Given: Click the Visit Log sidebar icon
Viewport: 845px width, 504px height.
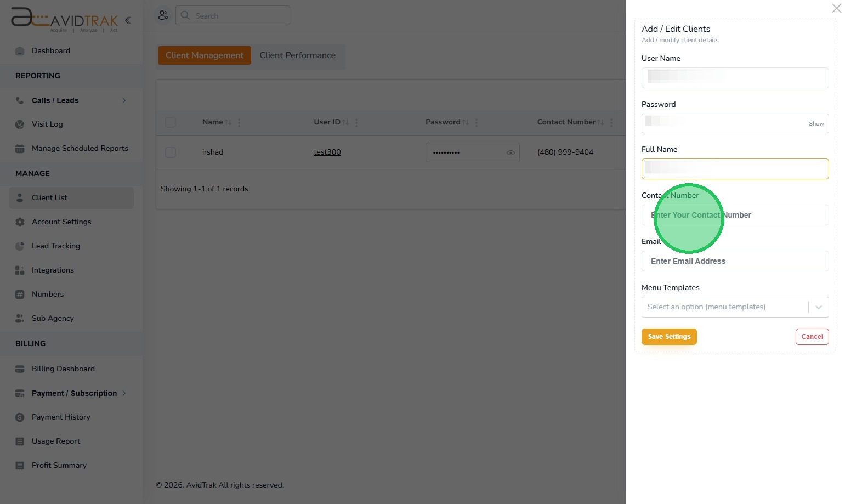Looking at the screenshot, I should point(20,124).
